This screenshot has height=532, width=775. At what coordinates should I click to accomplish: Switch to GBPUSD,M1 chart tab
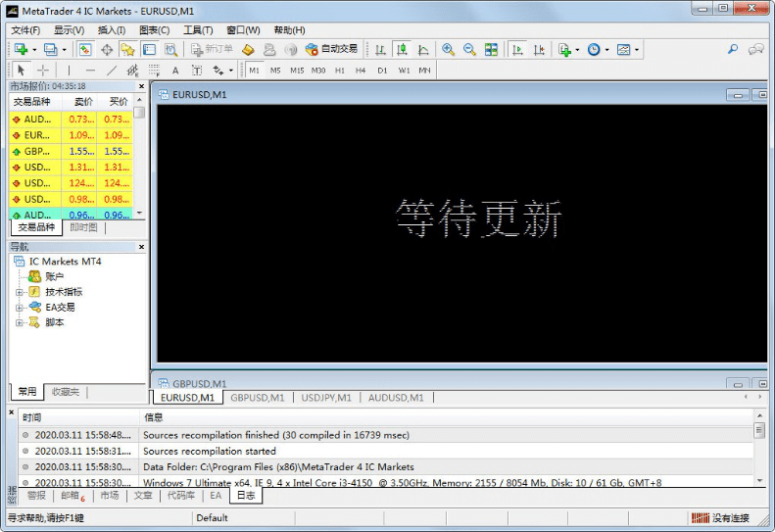click(x=258, y=398)
